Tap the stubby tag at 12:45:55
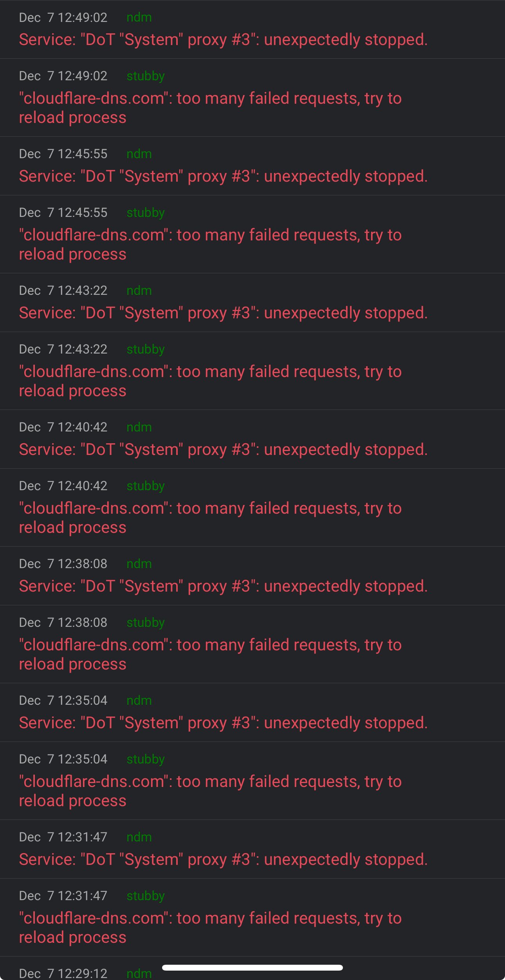 point(145,213)
